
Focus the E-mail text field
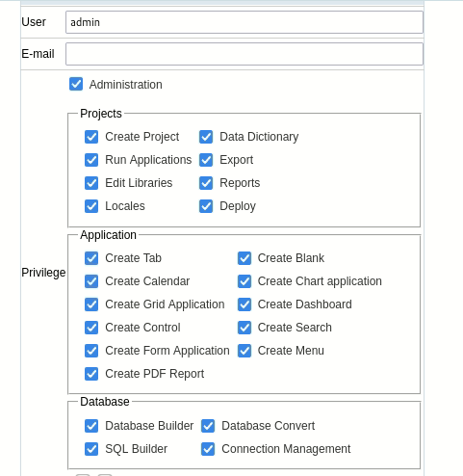pyautogui.click(x=244, y=54)
